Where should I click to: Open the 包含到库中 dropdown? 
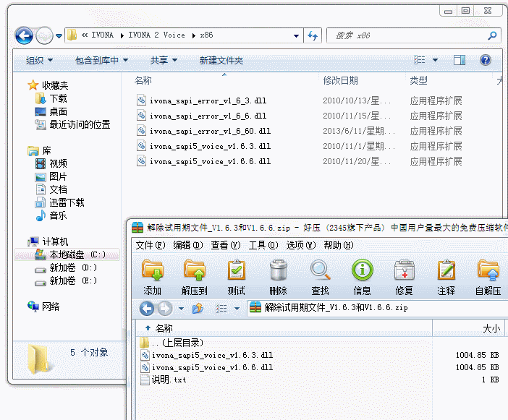(x=101, y=60)
